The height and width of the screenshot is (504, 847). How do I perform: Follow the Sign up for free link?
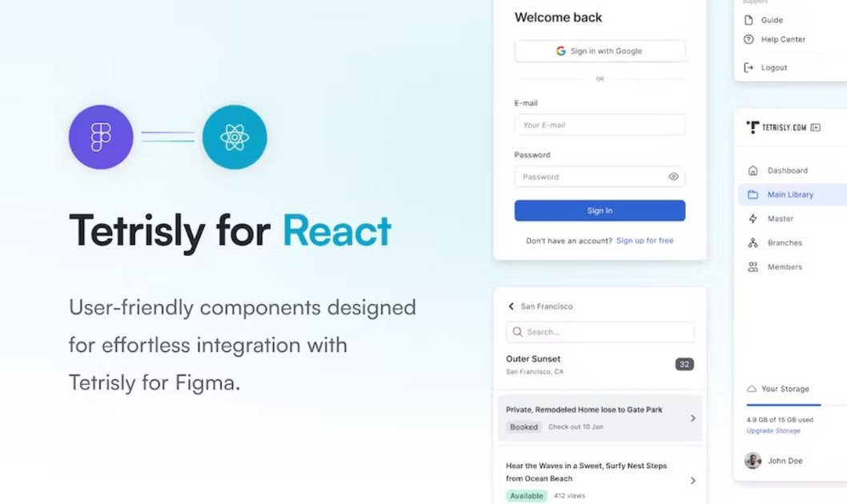click(644, 241)
